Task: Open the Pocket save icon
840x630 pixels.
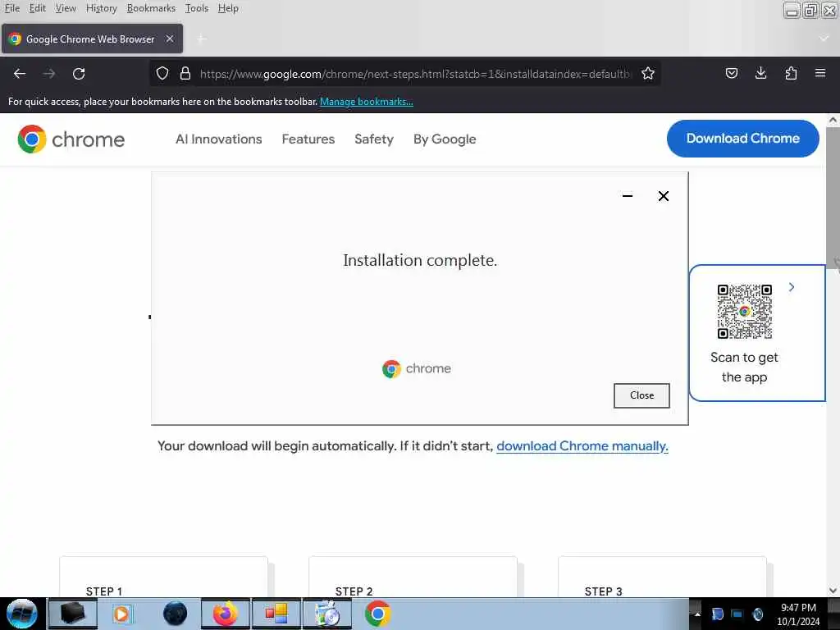Action: coord(731,73)
